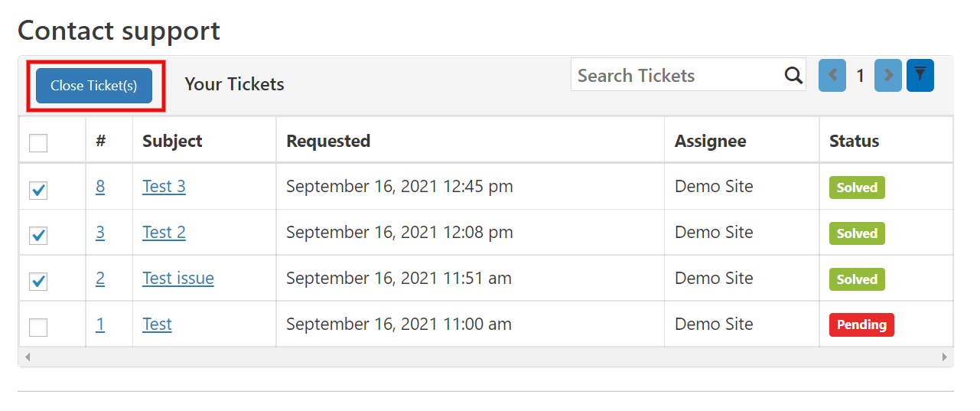Go to next tickets page arrow
Image resolution: width=980 pixels, height=411 pixels.
888,75
